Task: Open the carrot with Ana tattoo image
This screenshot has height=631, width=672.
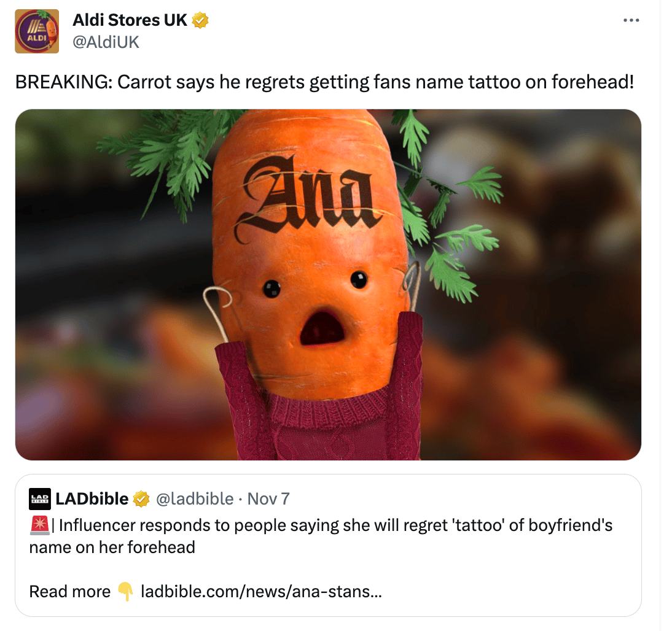Action: [328, 285]
